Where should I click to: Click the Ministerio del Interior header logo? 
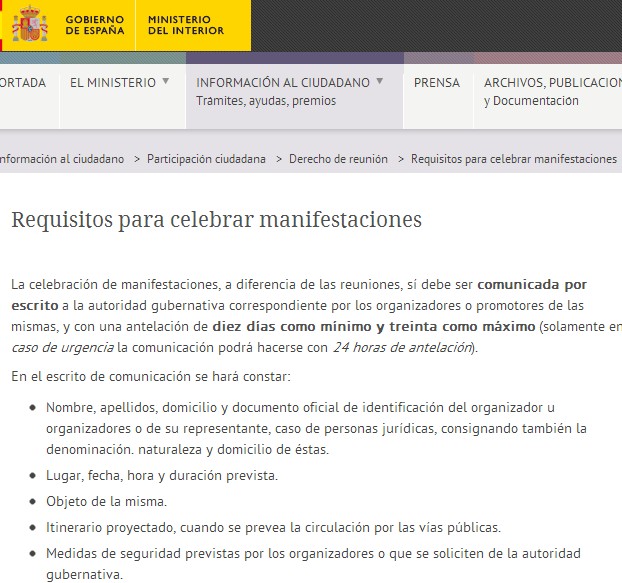coord(179,25)
